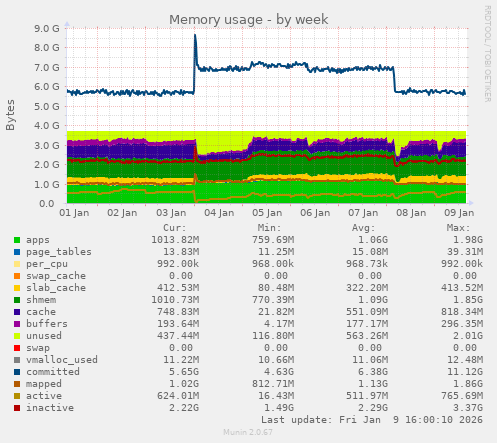Click the 'Avg:' column header
The width and height of the screenshot is (497, 443).
364,228
